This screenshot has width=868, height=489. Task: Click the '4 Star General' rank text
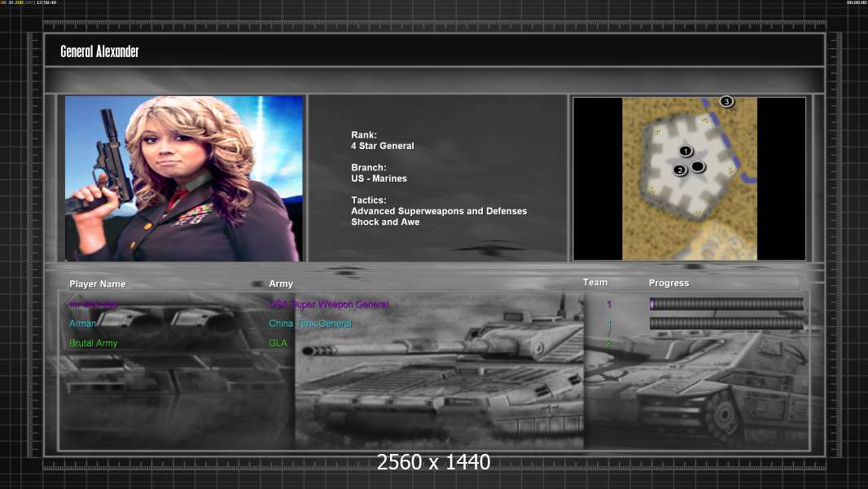[x=383, y=146]
